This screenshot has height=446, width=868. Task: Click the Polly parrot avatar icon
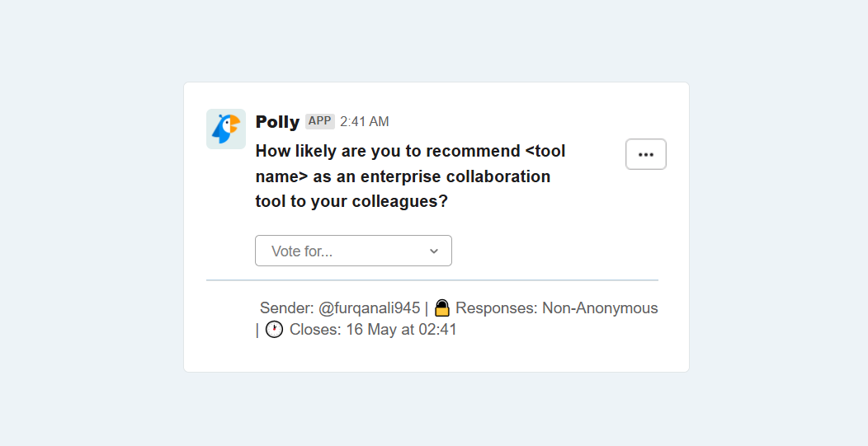(x=226, y=129)
